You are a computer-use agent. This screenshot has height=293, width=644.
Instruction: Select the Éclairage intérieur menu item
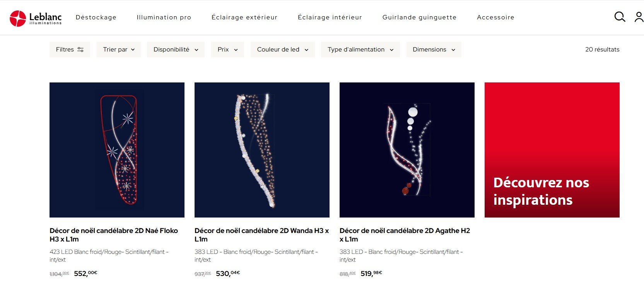tap(330, 17)
